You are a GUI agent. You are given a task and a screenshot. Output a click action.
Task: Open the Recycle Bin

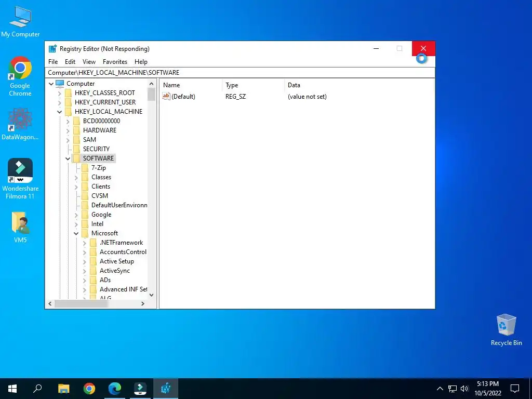506,329
